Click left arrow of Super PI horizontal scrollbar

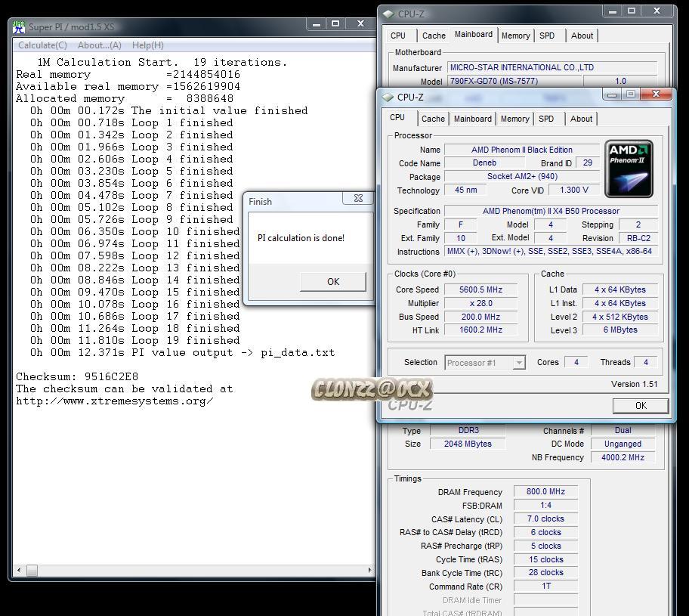click(x=18, y=571)
